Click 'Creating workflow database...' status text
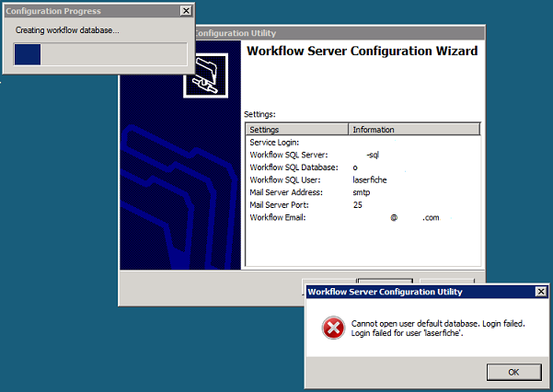Image resolution: width=553 pixels, height=392 pixels. pos(67,30)
